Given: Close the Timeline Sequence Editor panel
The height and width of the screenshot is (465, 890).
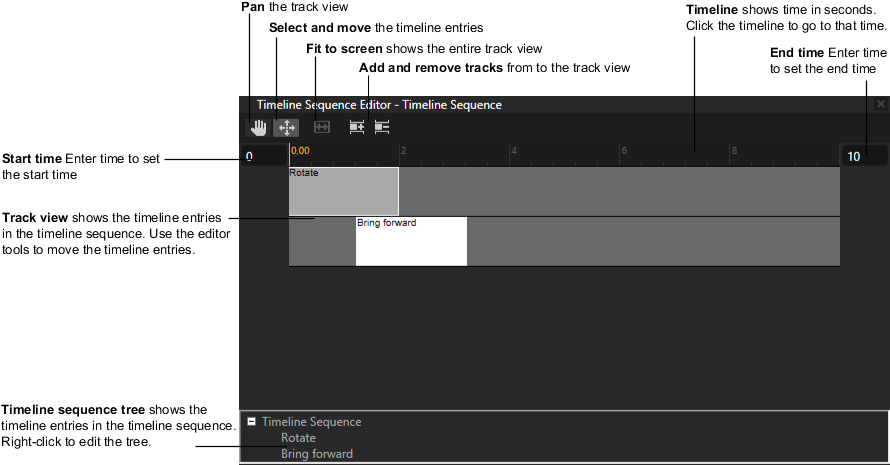Looking at the screenshot, I should (x=880, y=104).
